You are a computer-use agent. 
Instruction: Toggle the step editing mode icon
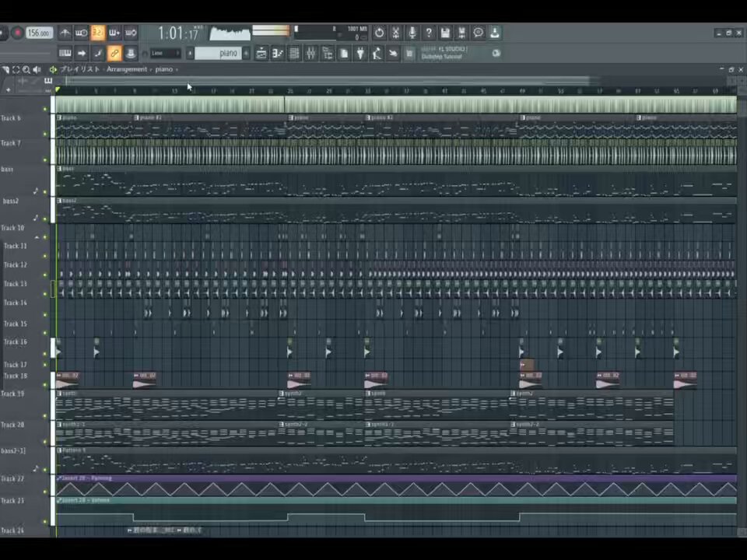[x=98, y=53]
